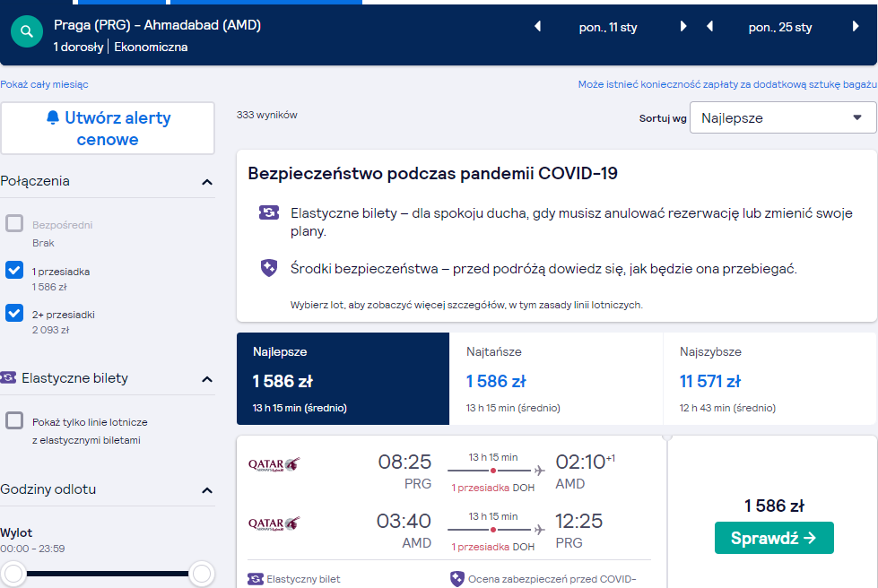Collapse the Godziny odlotu filter section
878x588 pixels.
pyautogui.click(x=206, y=490)
